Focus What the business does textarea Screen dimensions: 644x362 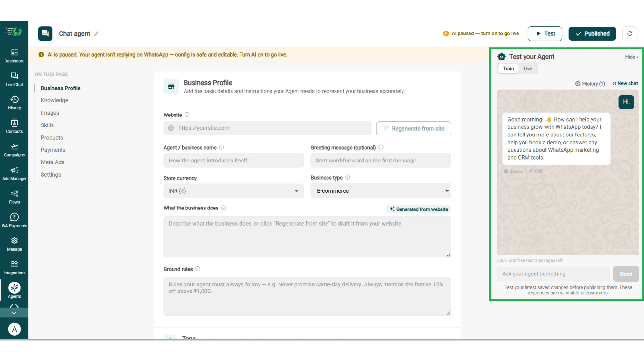pos(307,237)
